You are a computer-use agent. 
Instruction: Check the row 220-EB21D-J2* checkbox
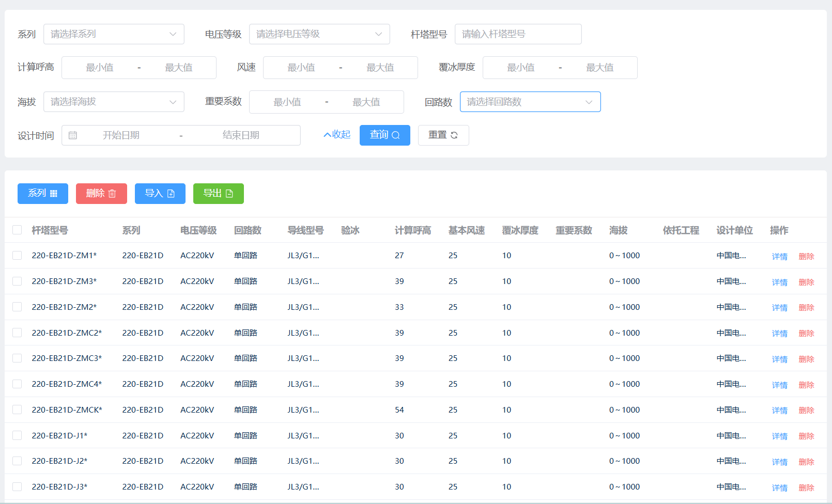pyautogui.click(x=17, y=461)
